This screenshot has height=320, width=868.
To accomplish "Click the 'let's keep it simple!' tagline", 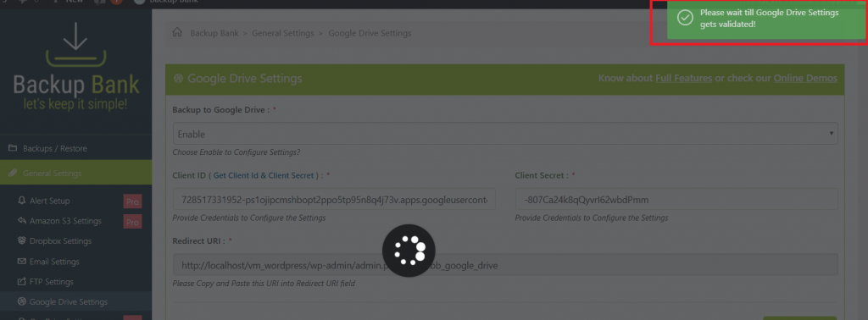I will [x=75, y=104].
